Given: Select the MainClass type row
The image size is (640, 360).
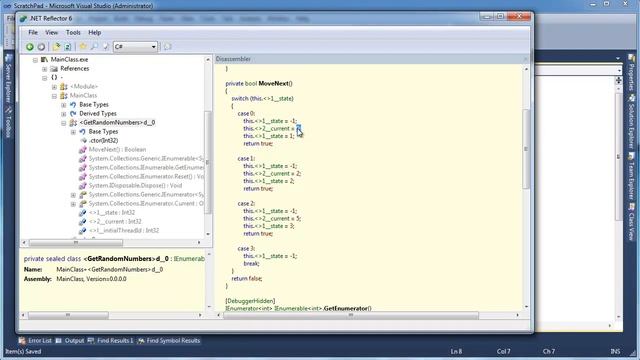Looking at the screenshot, I should coord(83,96).
